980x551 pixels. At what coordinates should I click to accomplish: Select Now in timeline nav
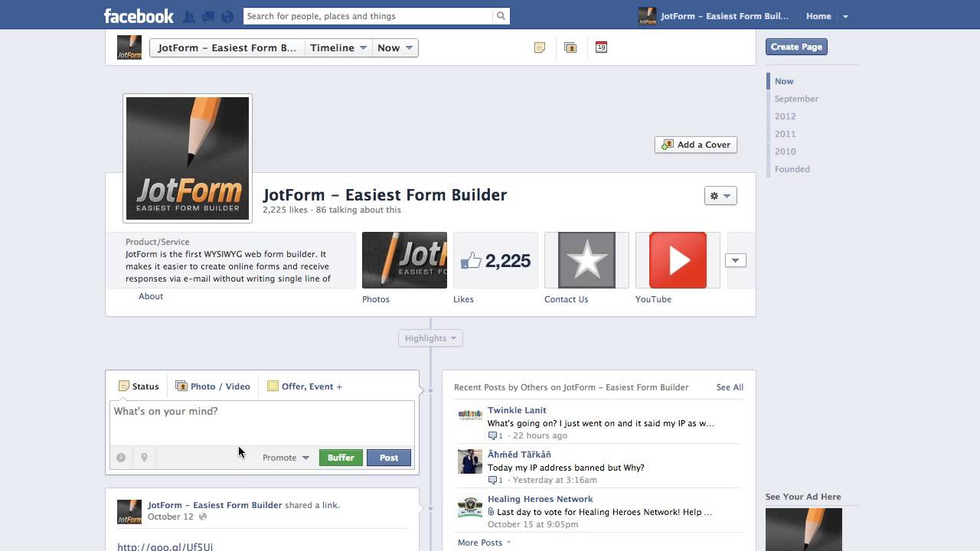coord(783,81)
